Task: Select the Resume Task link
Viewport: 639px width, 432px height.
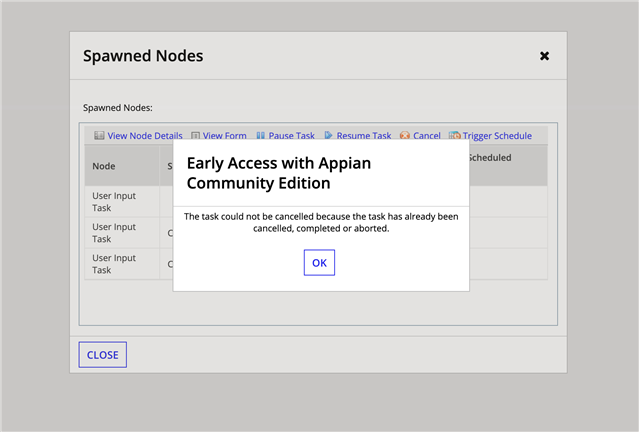Action: pyautogui.click(x=364, y=136)
